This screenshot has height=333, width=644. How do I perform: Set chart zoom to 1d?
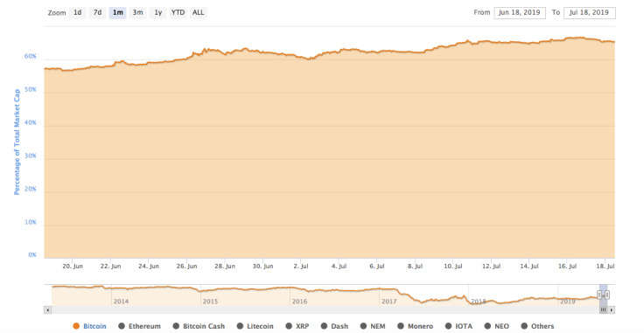pos(77,13)
